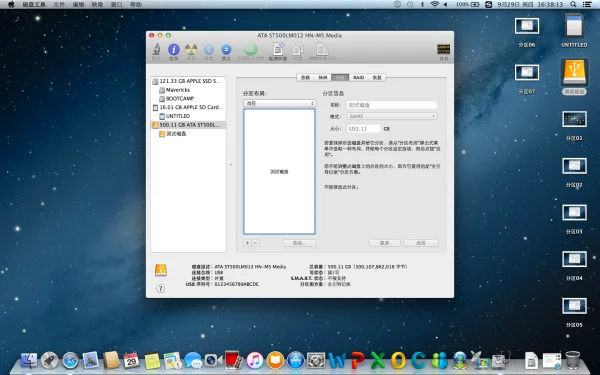
Task: Open the Trash in the Dock
Action: pos(572,360)
